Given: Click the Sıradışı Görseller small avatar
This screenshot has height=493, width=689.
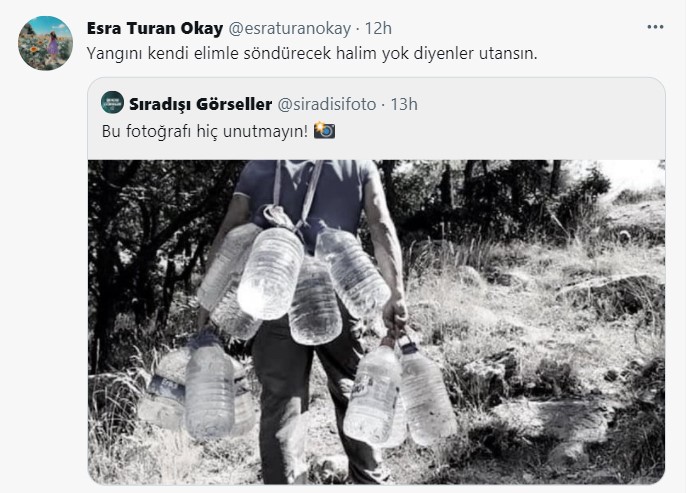Looking at the screenshot, I should (112, 102).
